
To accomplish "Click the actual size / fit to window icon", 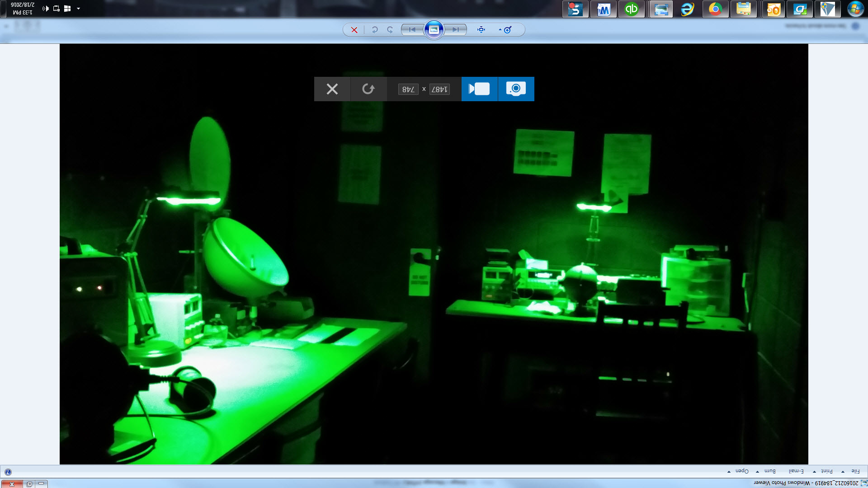I will point(481,30).
